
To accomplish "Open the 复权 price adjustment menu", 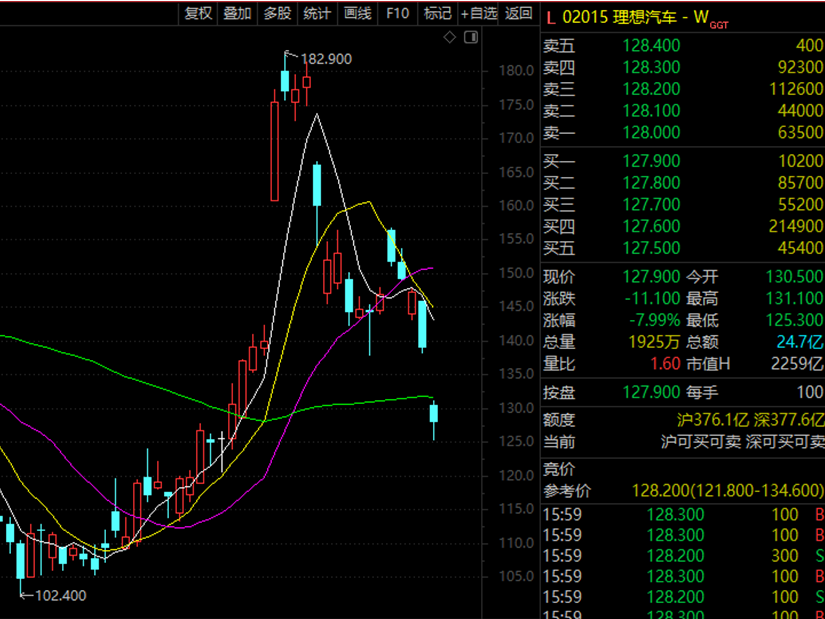I will [198, 13].
